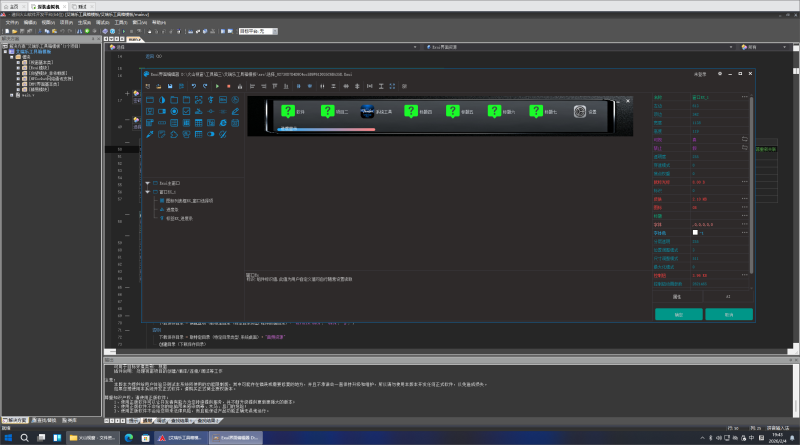Viewport: 800px width, 445px height.
Task: Click the green 取消 button
Action: tap(729, 314)
